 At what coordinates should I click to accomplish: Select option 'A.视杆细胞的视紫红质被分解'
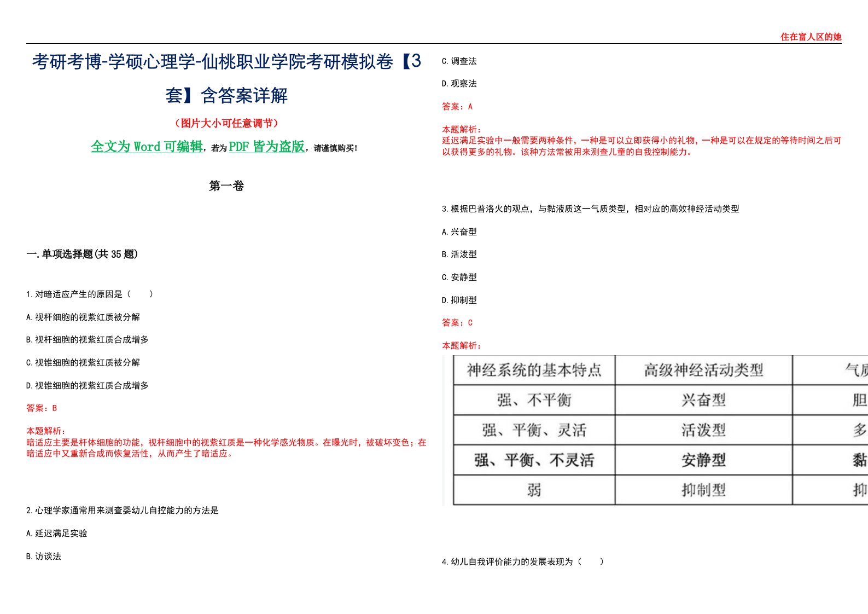coord(83,317)
